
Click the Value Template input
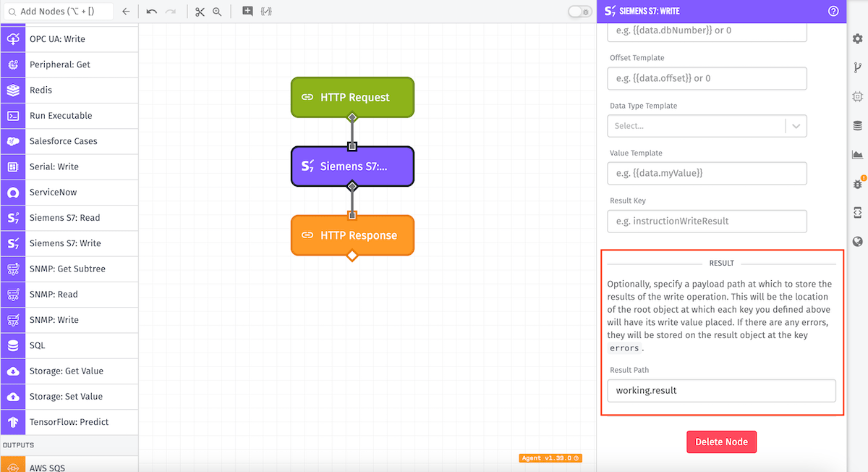pos(707,174)
